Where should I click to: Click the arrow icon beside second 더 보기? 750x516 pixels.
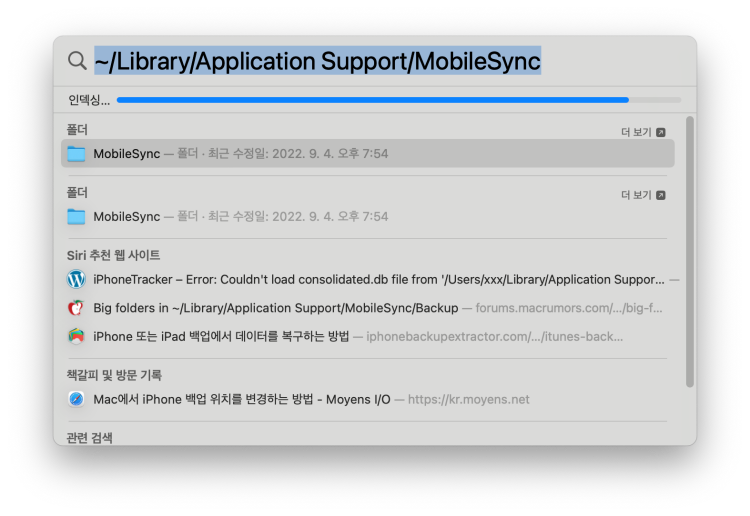(x=661, y=195)
